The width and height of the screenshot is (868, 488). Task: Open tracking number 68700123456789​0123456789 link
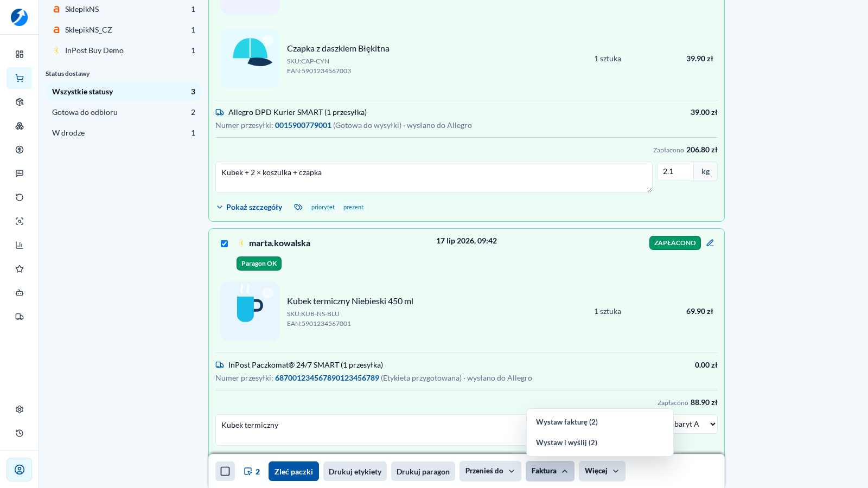(x=327, y=378)
